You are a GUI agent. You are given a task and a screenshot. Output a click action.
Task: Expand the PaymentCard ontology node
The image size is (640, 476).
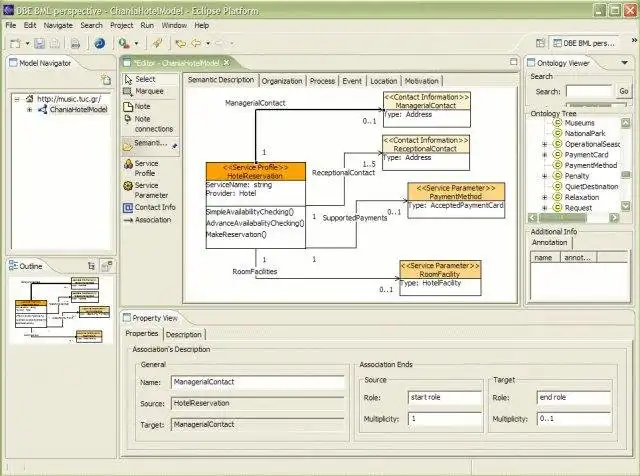pyautogui.click(x=544, y=154)
